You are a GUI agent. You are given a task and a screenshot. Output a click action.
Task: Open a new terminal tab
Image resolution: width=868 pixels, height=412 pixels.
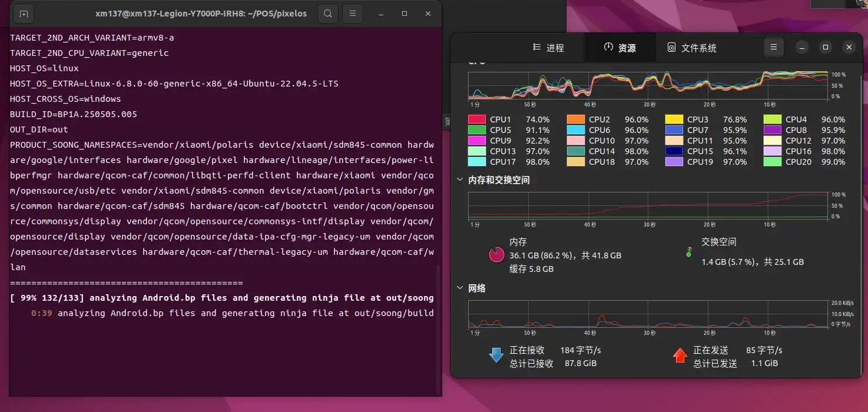click(x=24, y=14)
